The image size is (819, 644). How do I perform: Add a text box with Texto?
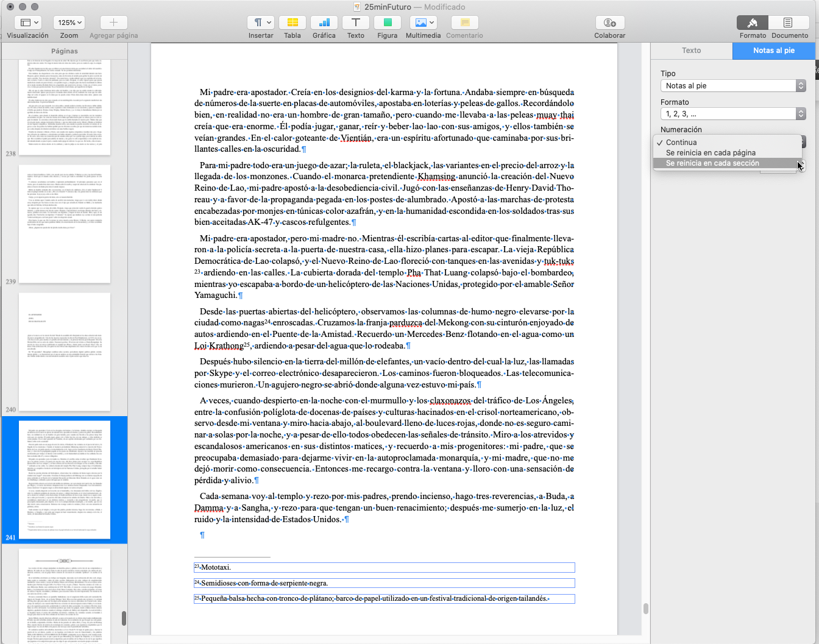(356, 23)
